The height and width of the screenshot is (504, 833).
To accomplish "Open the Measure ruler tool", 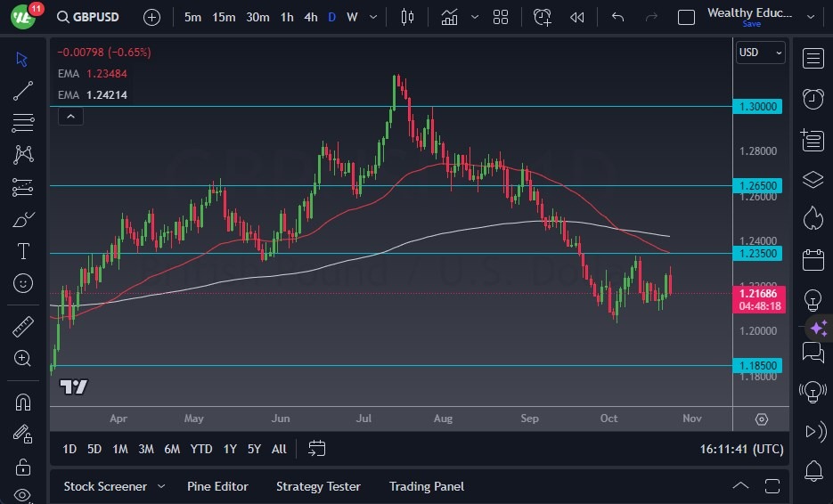I will 23,326.
